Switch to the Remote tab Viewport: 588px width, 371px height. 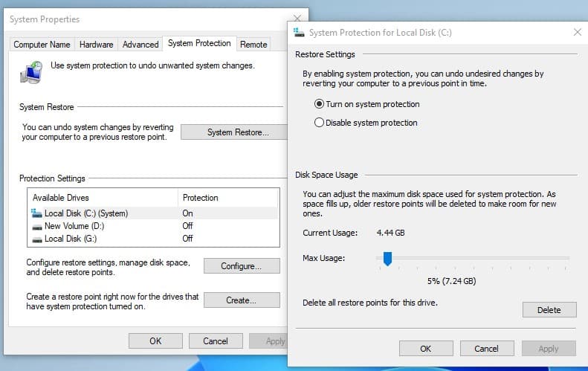253,45
